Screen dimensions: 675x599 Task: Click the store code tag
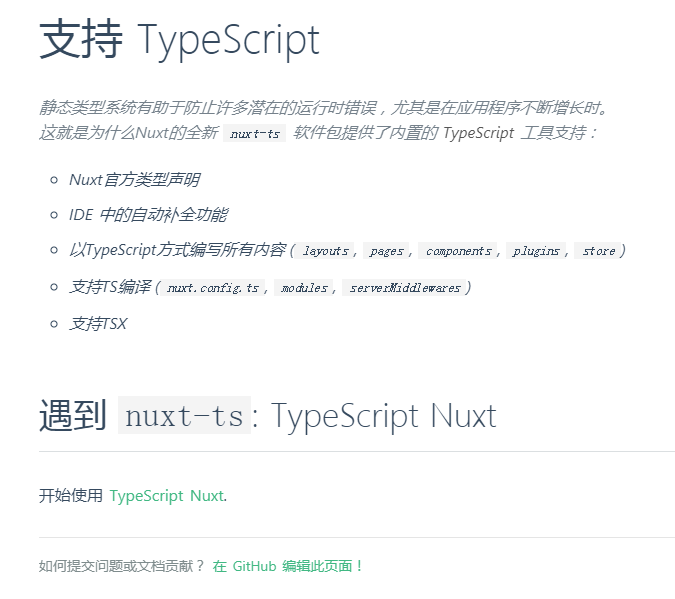598,251
